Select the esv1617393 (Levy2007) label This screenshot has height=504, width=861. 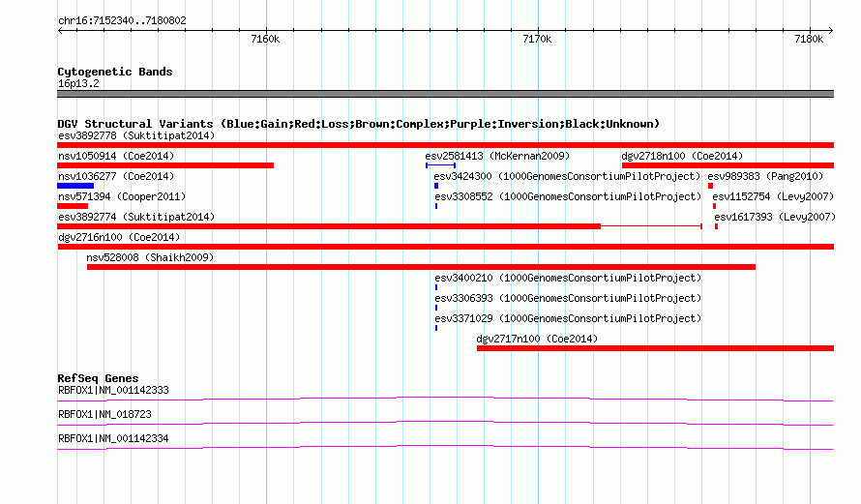[x=775, y=217]
